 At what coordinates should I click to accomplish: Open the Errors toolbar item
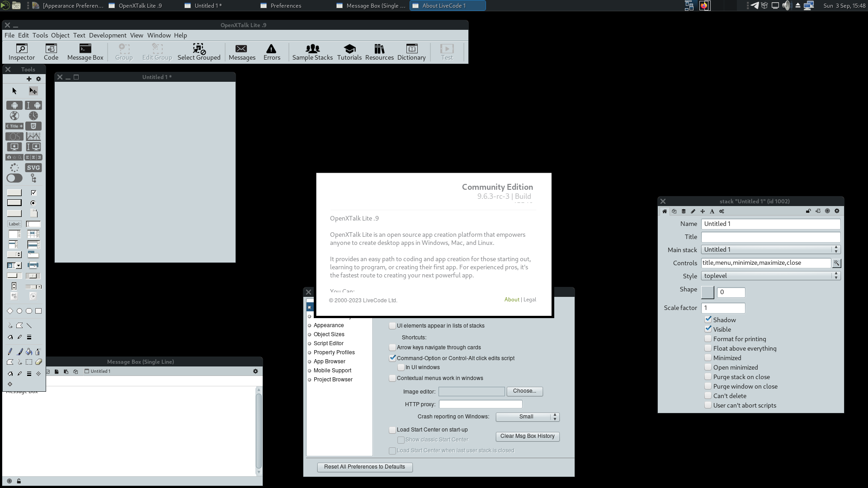(272, 52)
